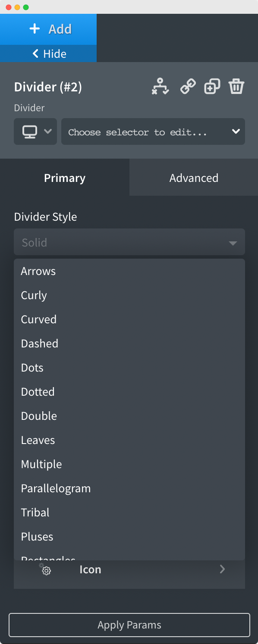Click the plus icon on the Add button
The height and width of the screenshot is (644, 258).
point(34,28)
